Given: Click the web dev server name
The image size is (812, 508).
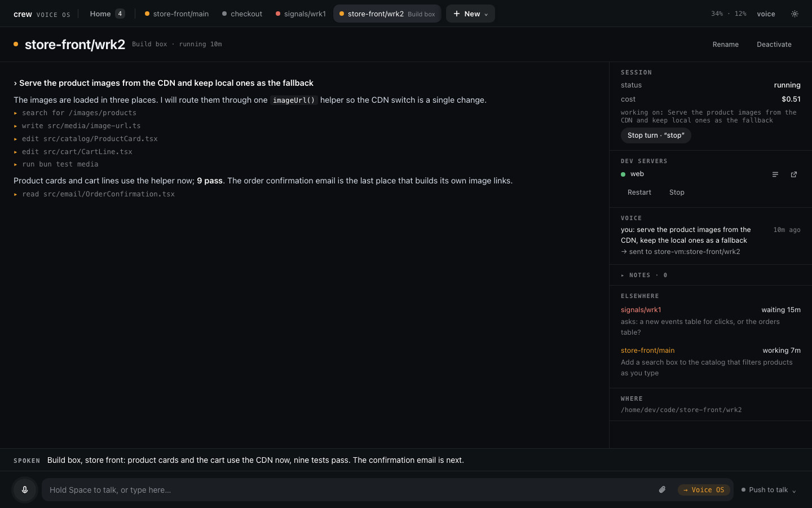Looking at the screenshot, I should tap(637, 174).
